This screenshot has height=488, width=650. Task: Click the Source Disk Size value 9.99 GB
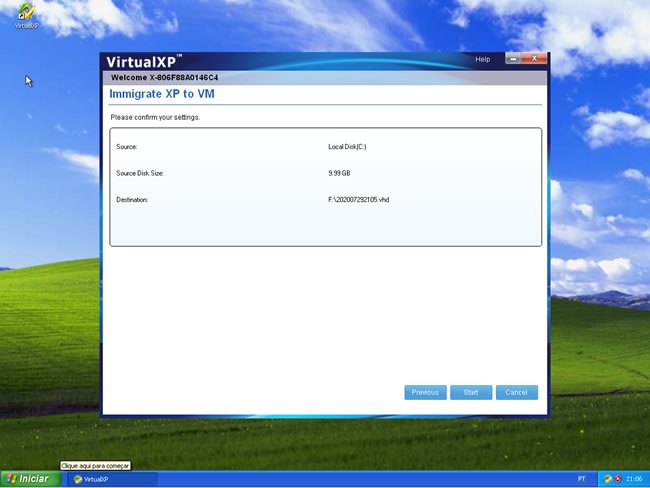pyautogui.click(x=341, y=173)
